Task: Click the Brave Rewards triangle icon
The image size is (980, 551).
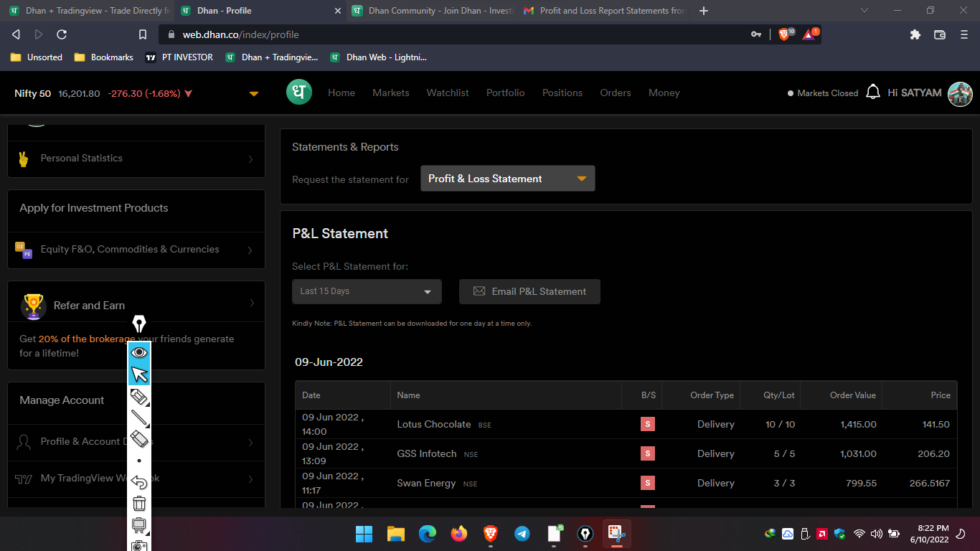Action: tap(810, 34)
